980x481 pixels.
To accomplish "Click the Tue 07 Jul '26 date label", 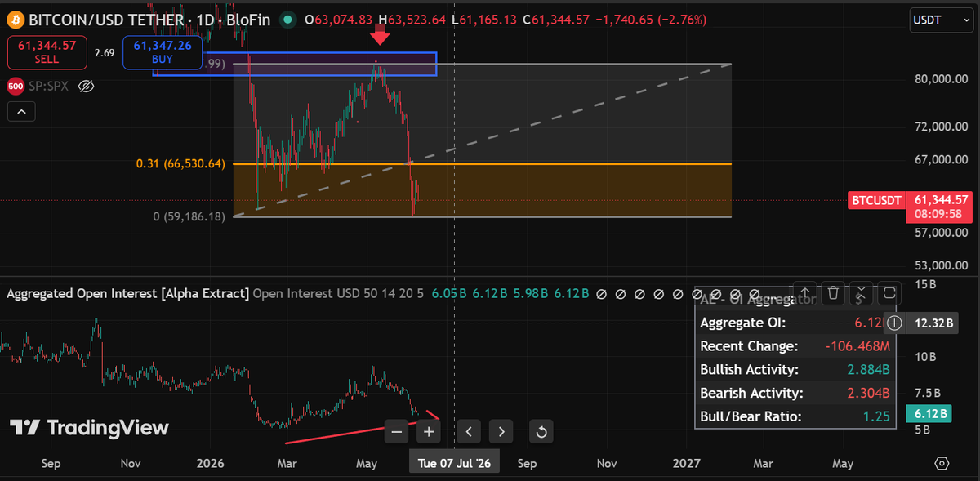I will 454,463.
